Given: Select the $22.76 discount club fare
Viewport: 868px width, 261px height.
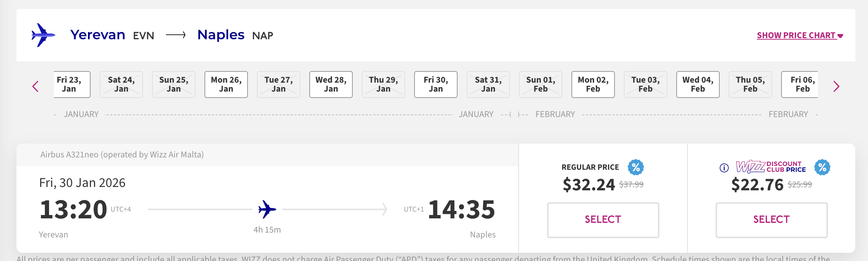Looking at the screenshot, I should click(x=771, y=220).
